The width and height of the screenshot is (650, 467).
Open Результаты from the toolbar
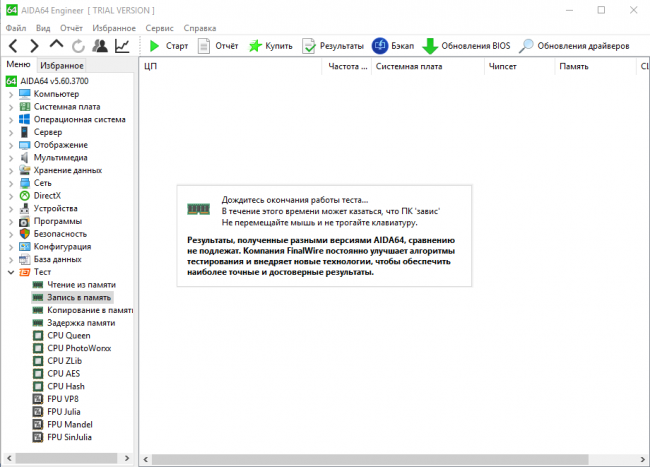pos(333,46)
